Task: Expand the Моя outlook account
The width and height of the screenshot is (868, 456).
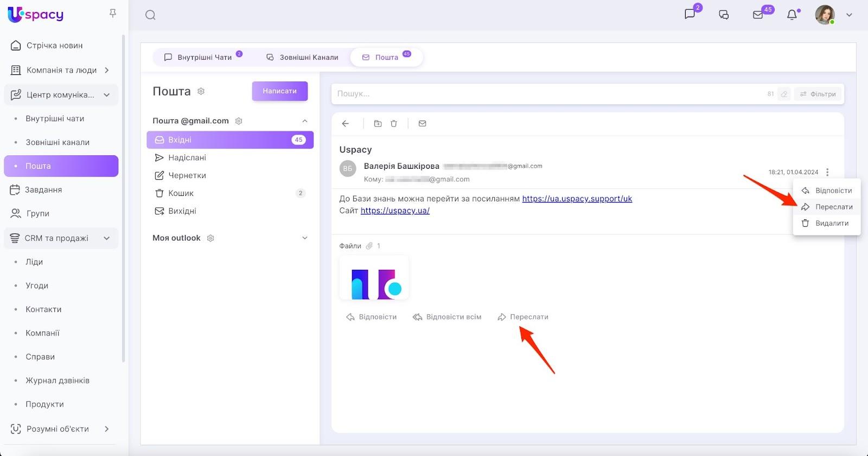Action: (x=305, y=238)
